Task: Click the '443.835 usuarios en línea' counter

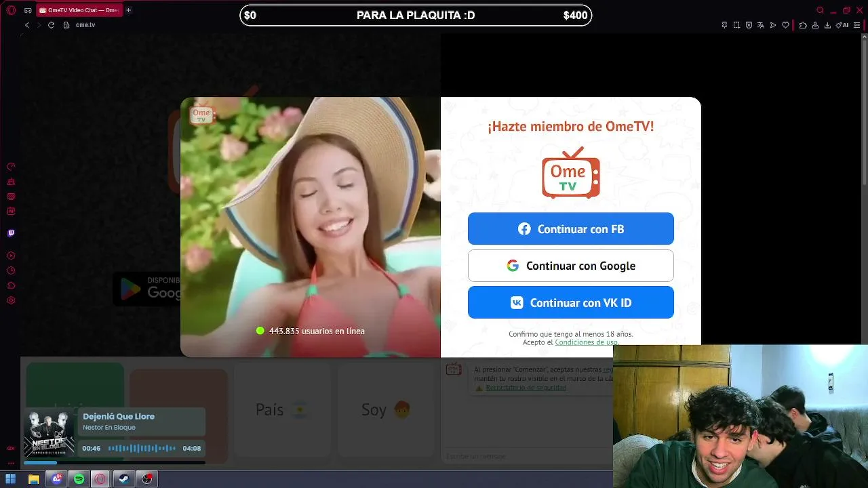Action: [311, 331]
